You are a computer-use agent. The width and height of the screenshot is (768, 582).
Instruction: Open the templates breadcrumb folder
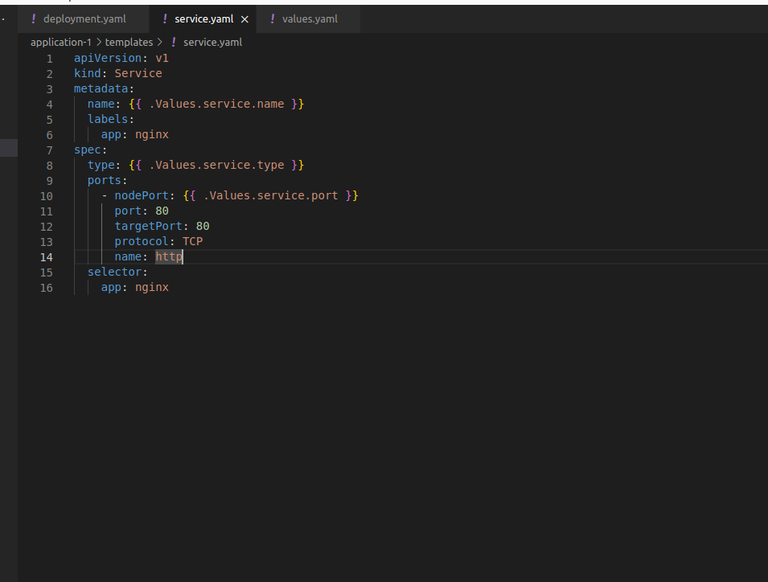tap(129, 43)
